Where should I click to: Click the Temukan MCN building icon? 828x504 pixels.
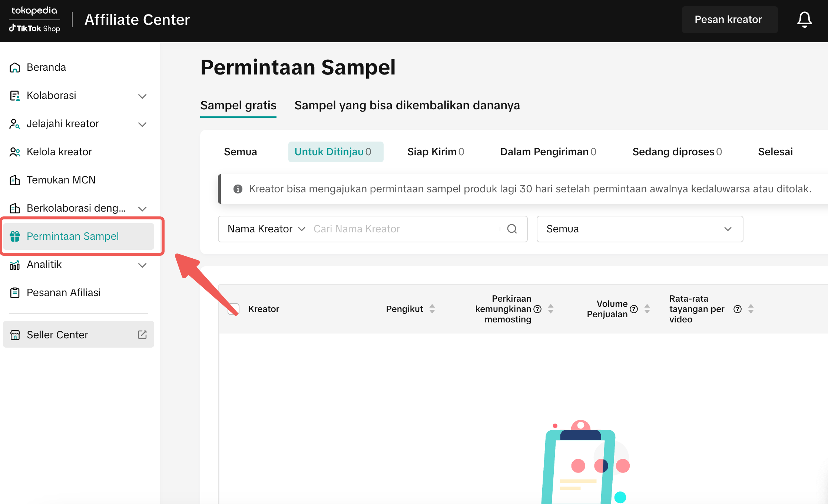15,180
